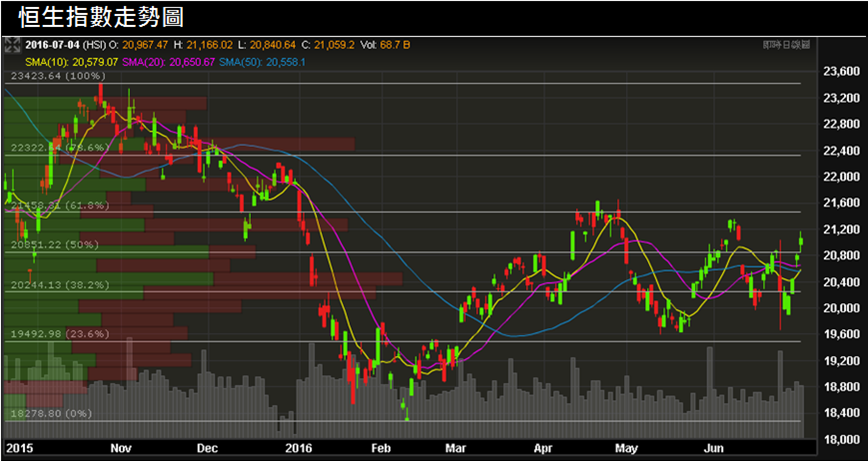Click the 23,200 price axis label
The width and height of the screenshot is (868, 461).
(x=841, y=98)
